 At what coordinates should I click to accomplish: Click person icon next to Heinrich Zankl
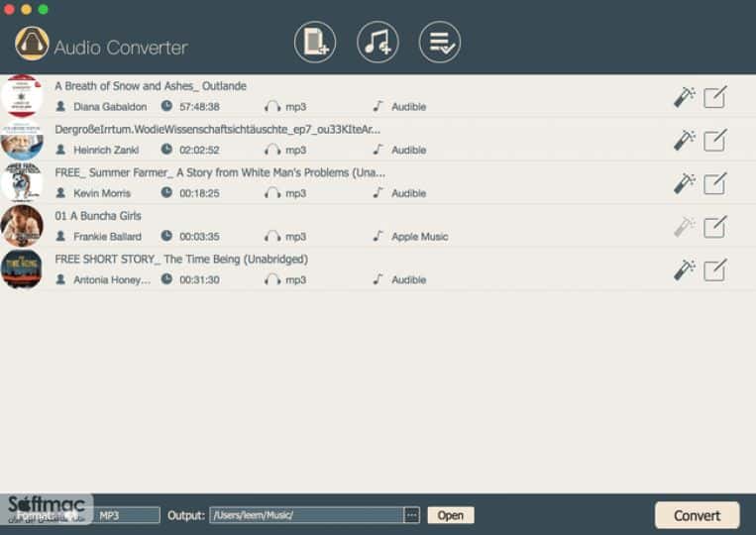[60, 150]
